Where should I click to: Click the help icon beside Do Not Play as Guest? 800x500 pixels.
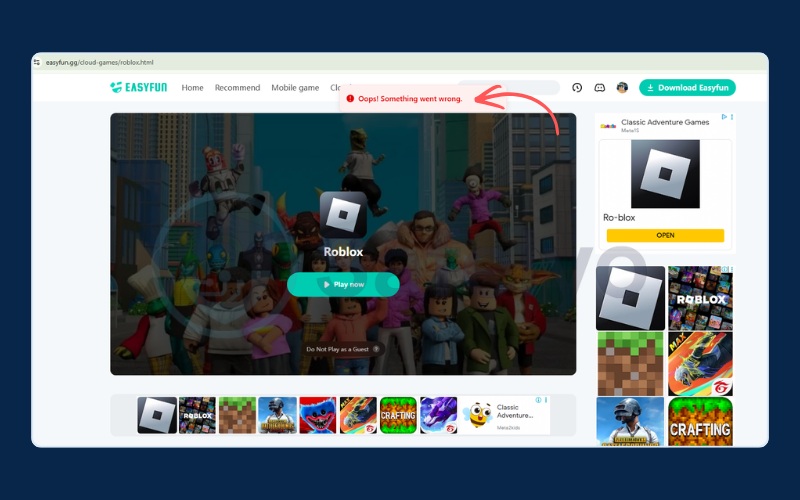click(378, 349)
